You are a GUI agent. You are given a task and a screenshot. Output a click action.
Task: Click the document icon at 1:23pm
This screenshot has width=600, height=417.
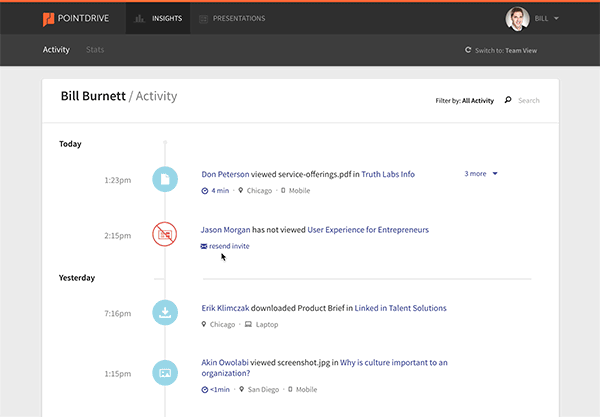[165, 180]
